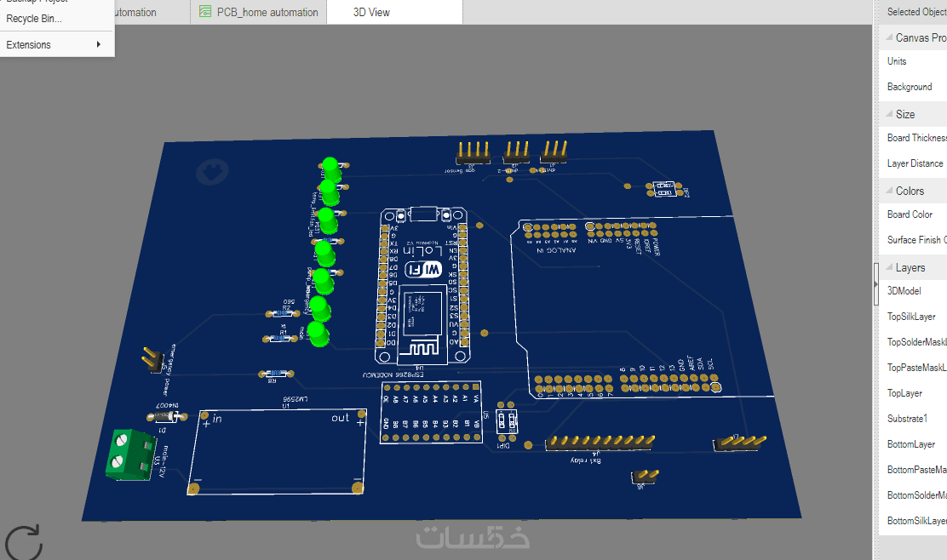Select the BottomSolderMaskLayer row
This screenshot has width=947, height=560.
pos(913,495)
